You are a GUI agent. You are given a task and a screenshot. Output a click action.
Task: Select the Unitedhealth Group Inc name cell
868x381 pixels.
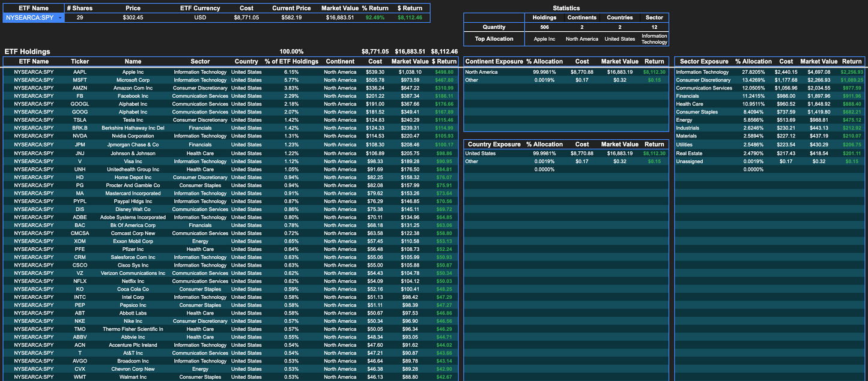point(133,169)
